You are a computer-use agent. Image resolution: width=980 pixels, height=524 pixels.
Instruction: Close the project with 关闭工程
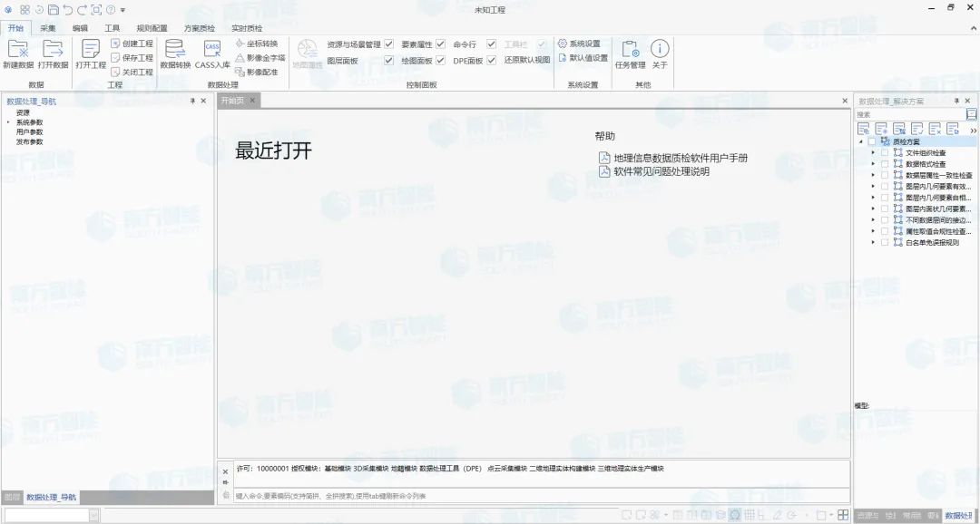coord(132,72)
